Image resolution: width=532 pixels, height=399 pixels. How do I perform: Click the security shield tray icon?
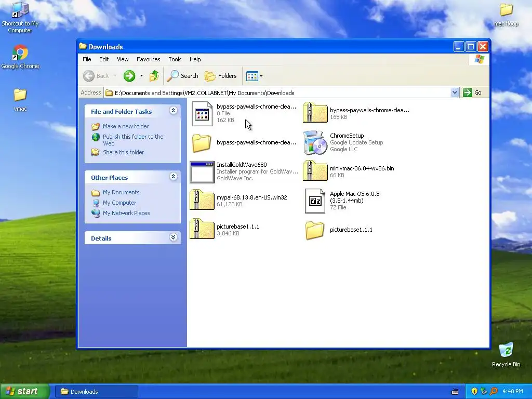pos(474,392)
